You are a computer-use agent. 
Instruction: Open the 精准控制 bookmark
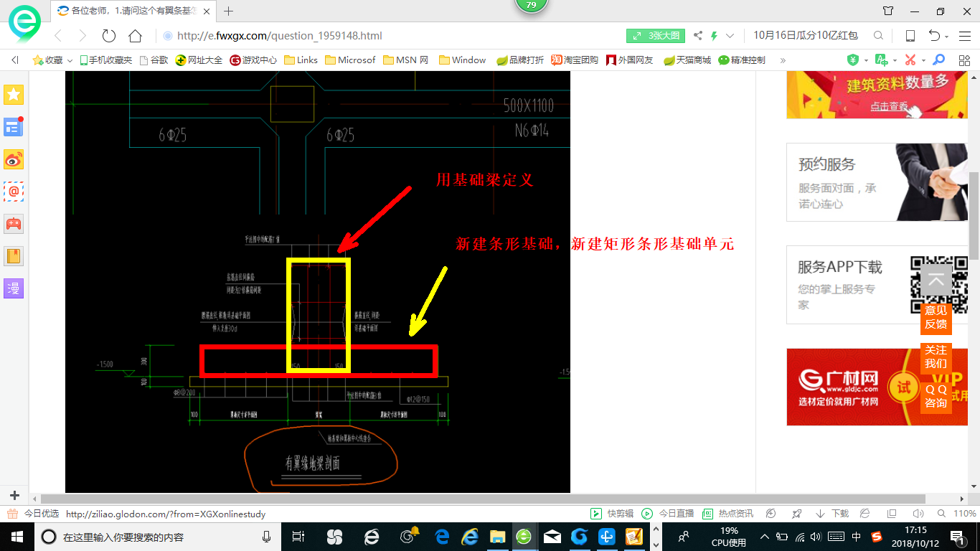742,60
